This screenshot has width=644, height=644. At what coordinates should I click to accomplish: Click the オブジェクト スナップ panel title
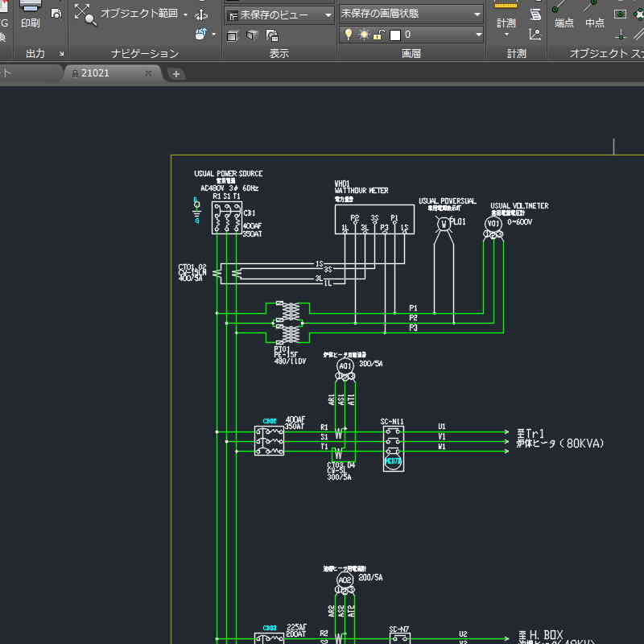click(606, 53)
